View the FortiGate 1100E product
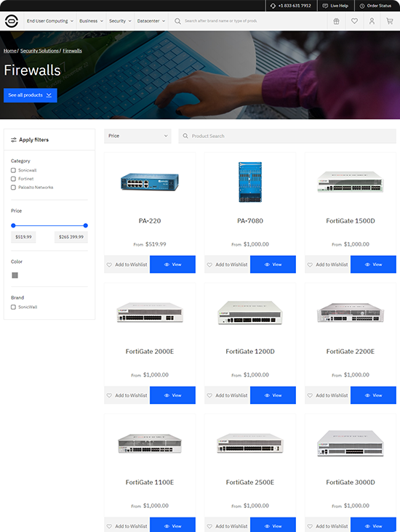Viewport: 400px width, 532px height. [x=172, y=525]
